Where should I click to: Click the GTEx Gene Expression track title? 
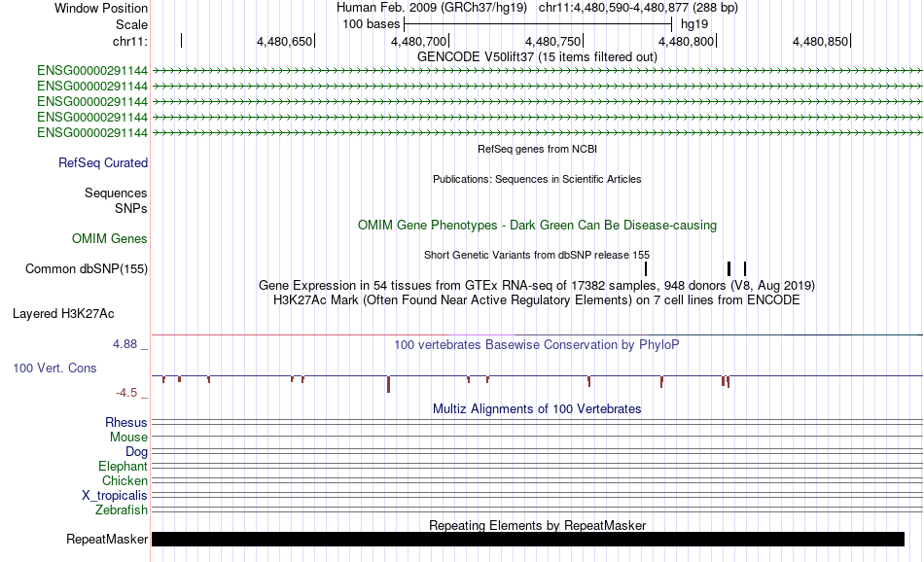coord(537,286)
